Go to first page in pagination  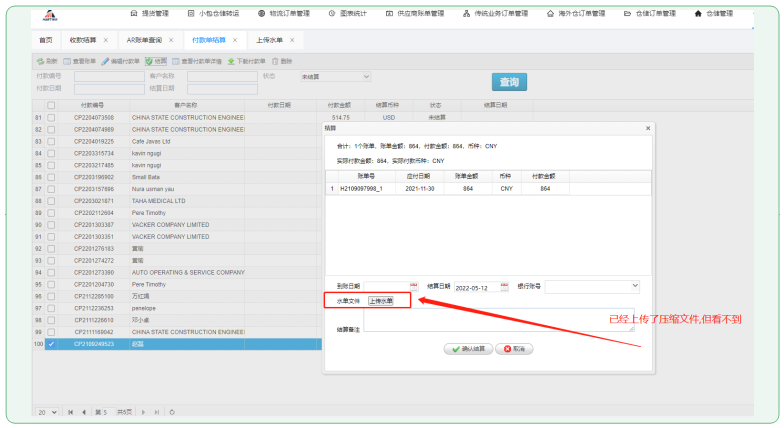70,412
